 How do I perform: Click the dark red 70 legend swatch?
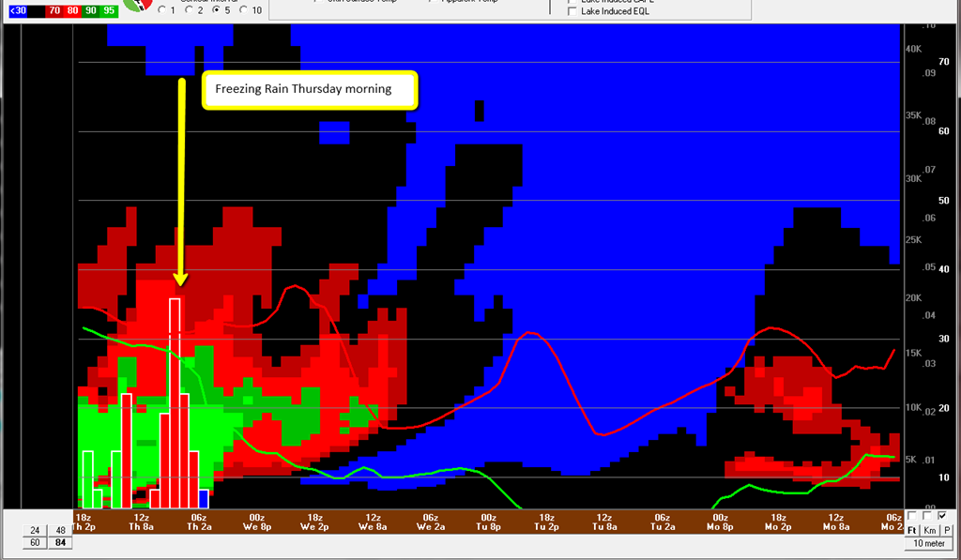pyautogui.click(x=54, y=10)
